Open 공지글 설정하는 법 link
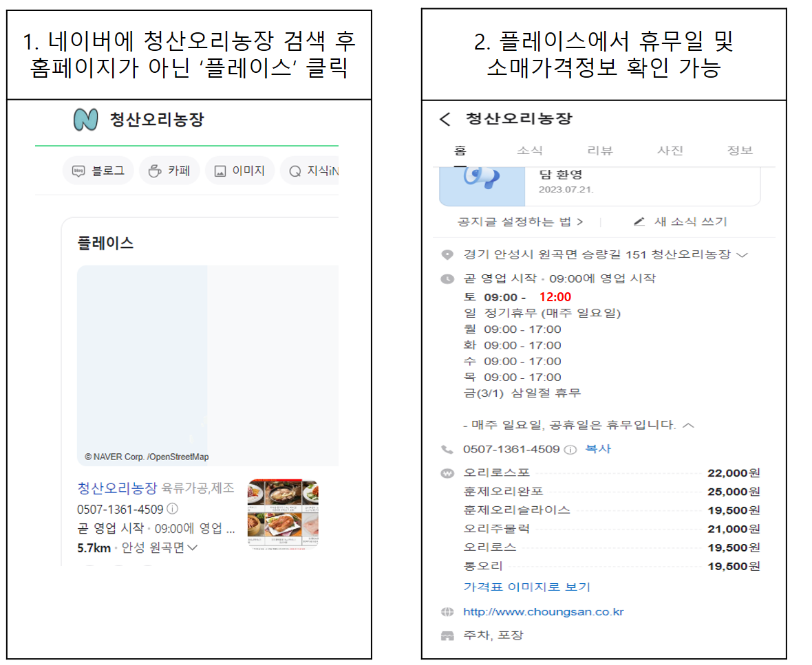The height and width of the screenshot is (665, 812). pyautogui.click(x=520, y=222)
